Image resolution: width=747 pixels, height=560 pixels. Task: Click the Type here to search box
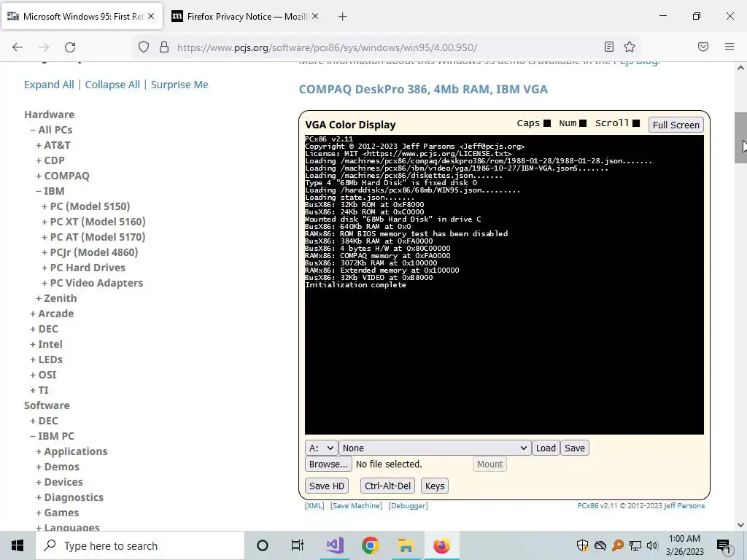(x=140, y=545)
